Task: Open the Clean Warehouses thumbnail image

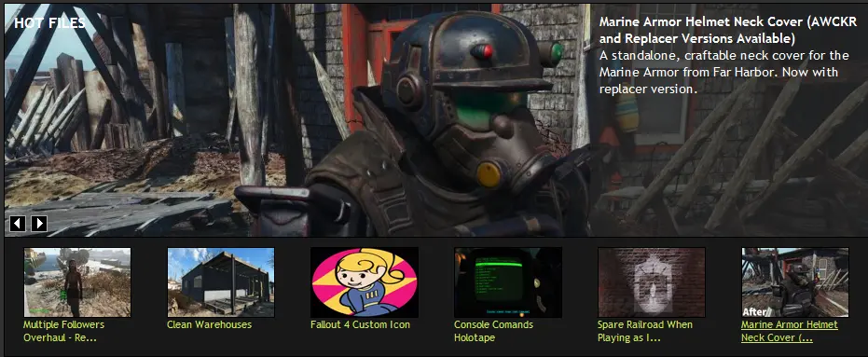Action: 221,282
